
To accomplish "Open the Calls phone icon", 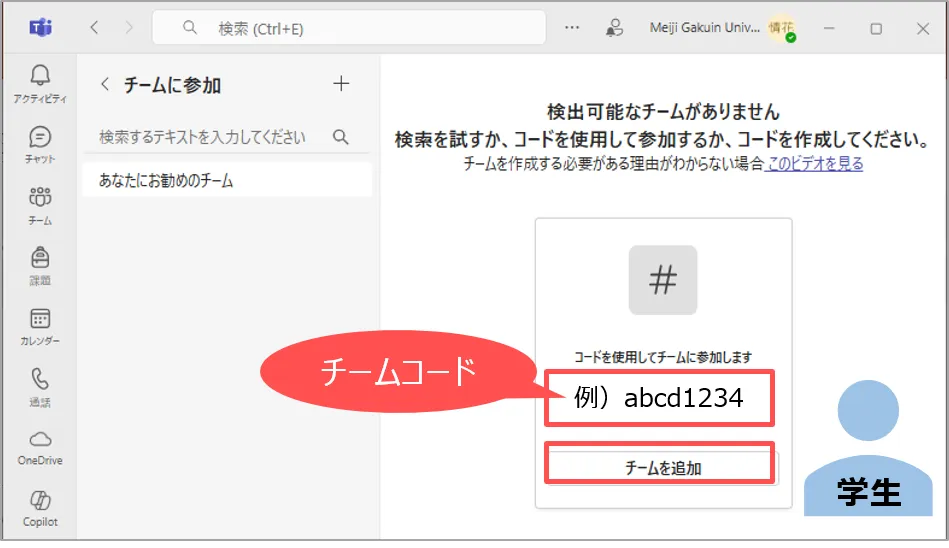I will coord(40,385).
